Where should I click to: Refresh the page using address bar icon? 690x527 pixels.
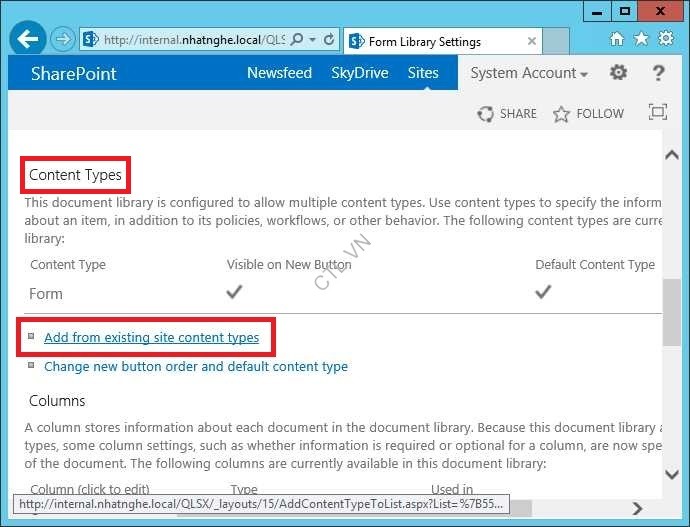click(x=329, y=40)
